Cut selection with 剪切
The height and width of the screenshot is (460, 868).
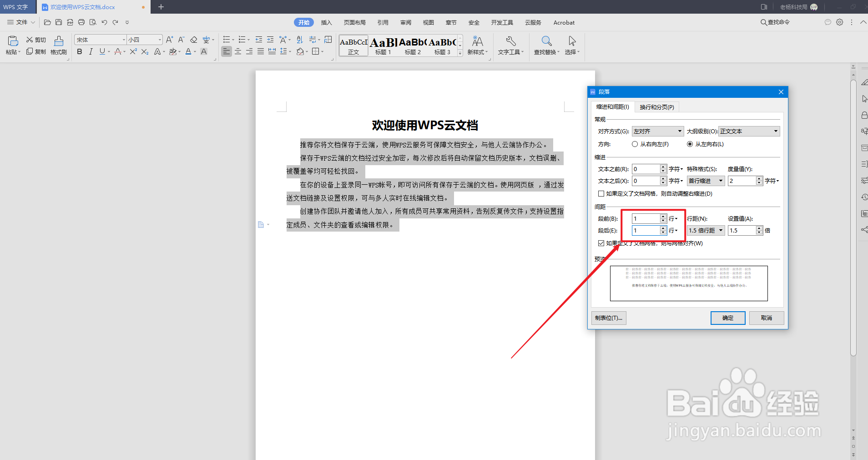tap(36, 40)
